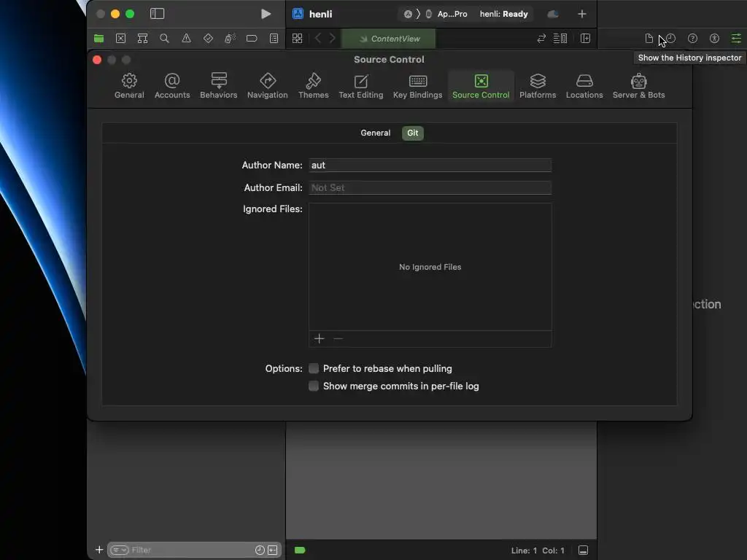Show the Report navigator
This screenshot has height=560, width=747.
coord(274,39)
